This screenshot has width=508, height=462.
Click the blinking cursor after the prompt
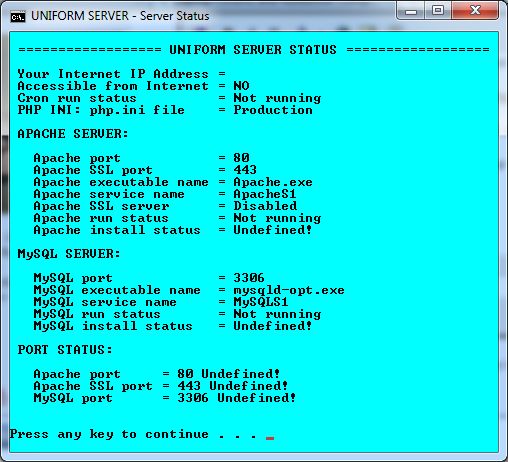click(270, 438)
